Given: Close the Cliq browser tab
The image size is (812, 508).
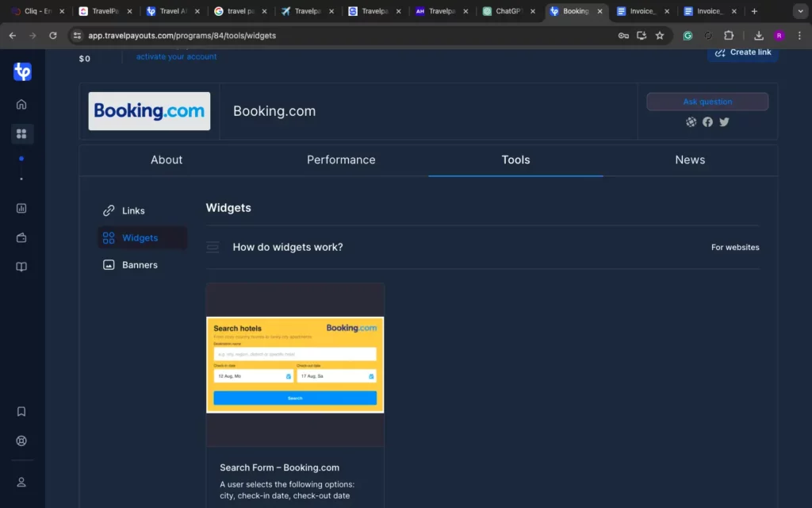Looking at the screenshot, I should tap(62, 11).
